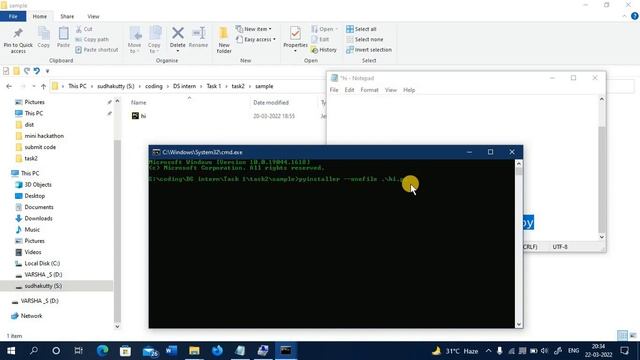
Task: Open the Easy access dropdown
Action: (256, 39)
